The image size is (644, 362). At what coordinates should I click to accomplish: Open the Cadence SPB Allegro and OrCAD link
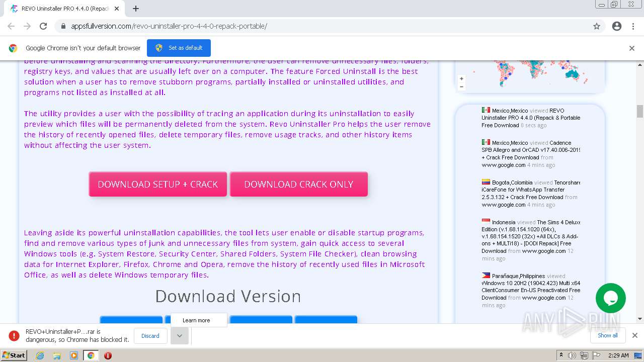tap(531, 150)
